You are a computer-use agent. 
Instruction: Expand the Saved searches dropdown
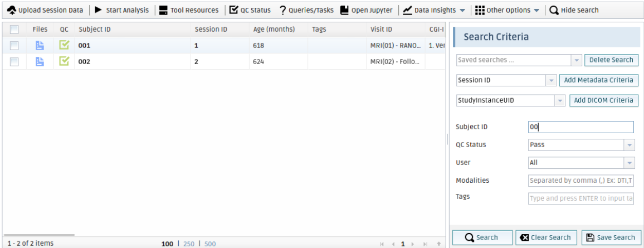(x=575, y=60)
